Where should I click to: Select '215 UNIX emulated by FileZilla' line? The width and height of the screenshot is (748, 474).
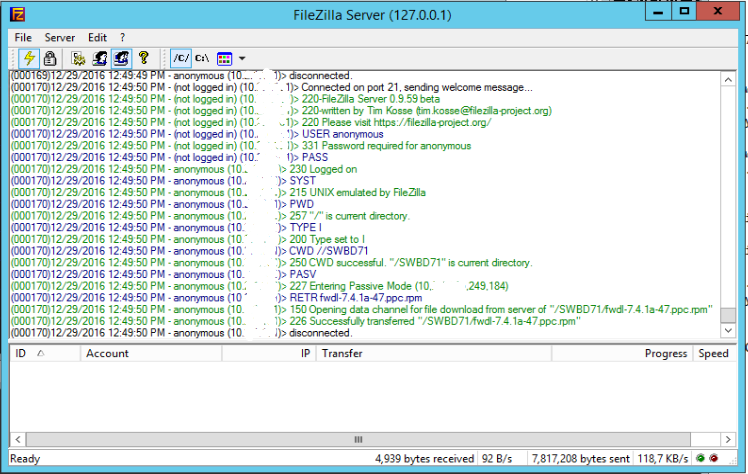pyautogui.click(x=218, y=193)
